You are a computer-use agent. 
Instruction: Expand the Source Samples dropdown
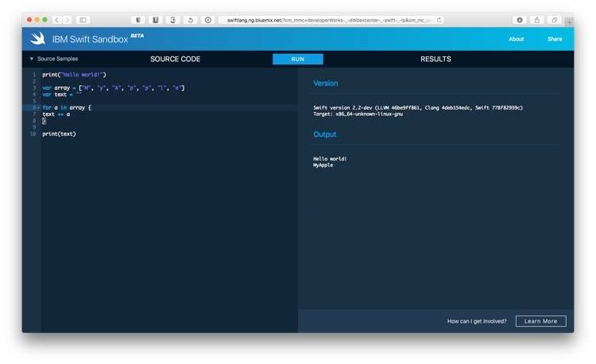point(53,59)
